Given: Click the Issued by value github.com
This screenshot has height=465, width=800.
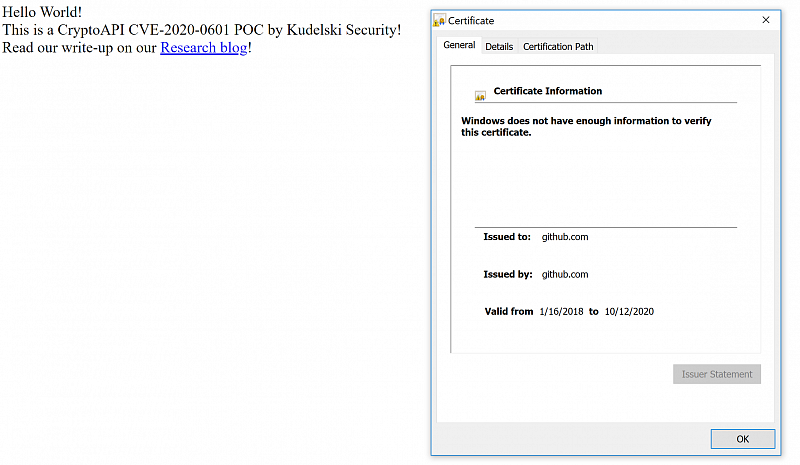Looking at the screenshot, I should pyautogui.click(x=565, y=274).
